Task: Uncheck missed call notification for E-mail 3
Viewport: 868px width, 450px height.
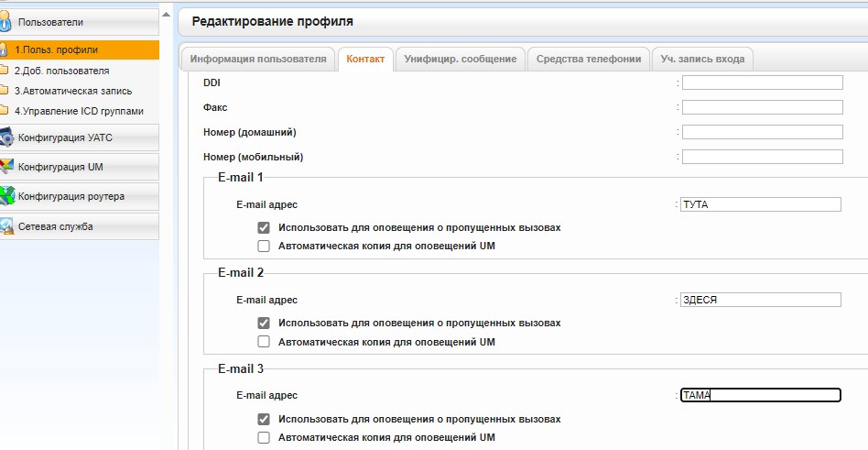Action: pos(264,419)
